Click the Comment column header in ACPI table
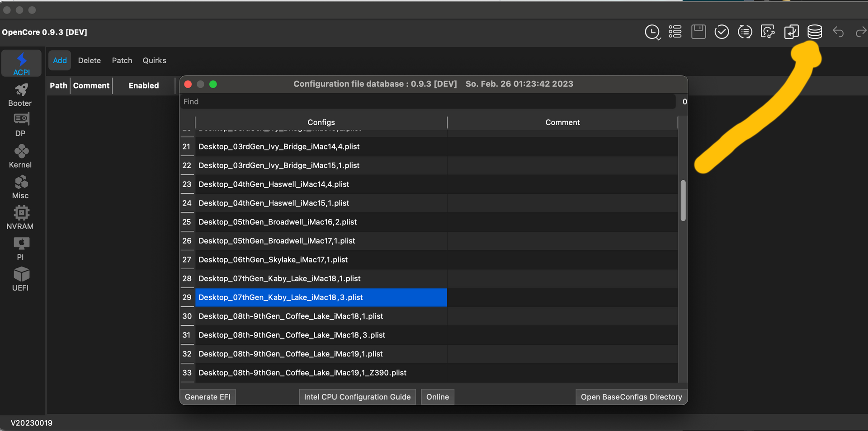This screenshot has height=431, width=868. 91,85
